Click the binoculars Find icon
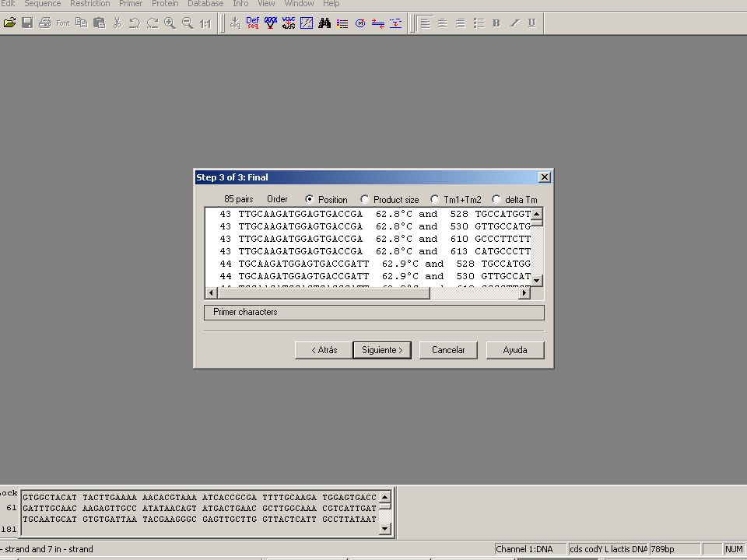 pos(324,23)
